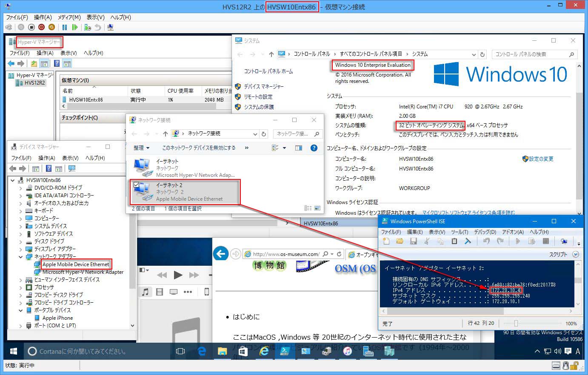Click the Windows Start button

(x=13, y=352)
